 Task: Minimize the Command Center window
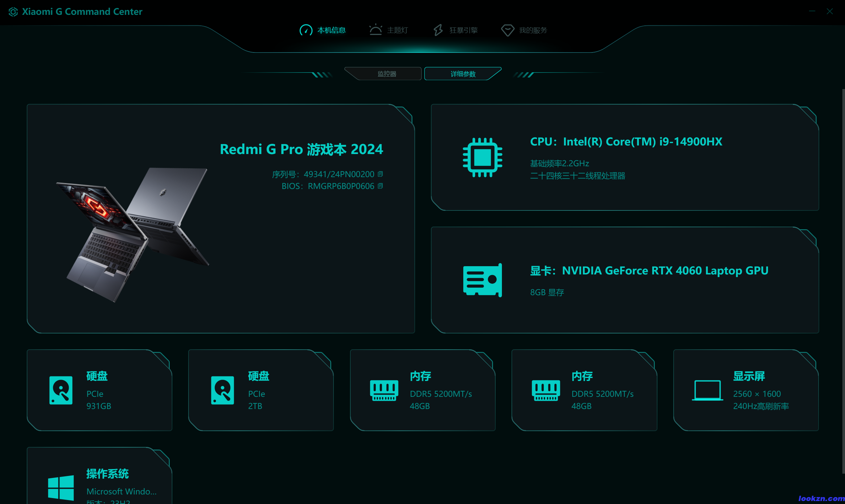(812, 11)
